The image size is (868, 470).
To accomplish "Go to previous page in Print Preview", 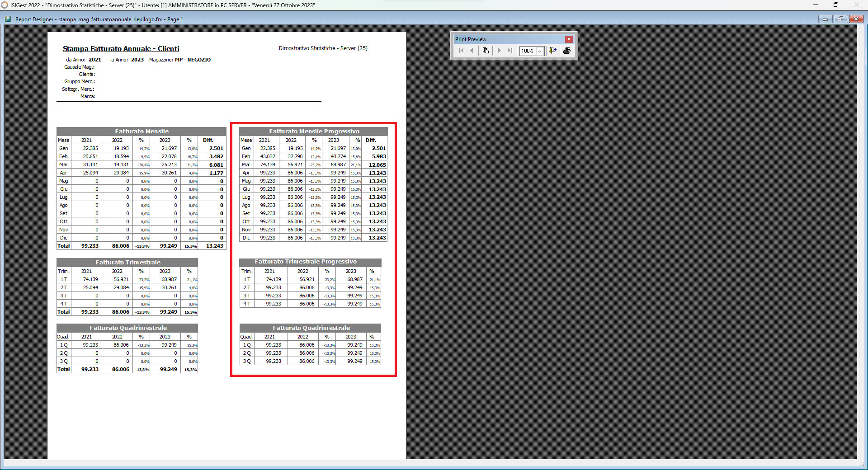I will (472, 51).
